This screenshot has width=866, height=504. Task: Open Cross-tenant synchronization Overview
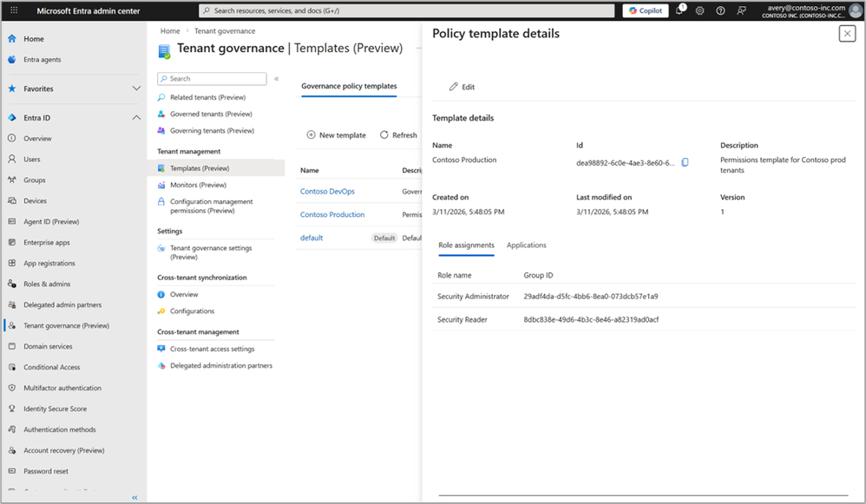tap(184, 294)
